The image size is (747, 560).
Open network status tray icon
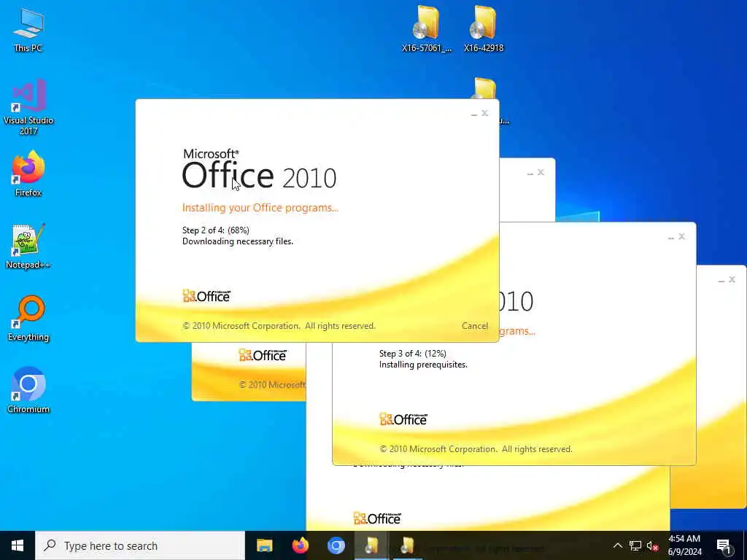635,545
